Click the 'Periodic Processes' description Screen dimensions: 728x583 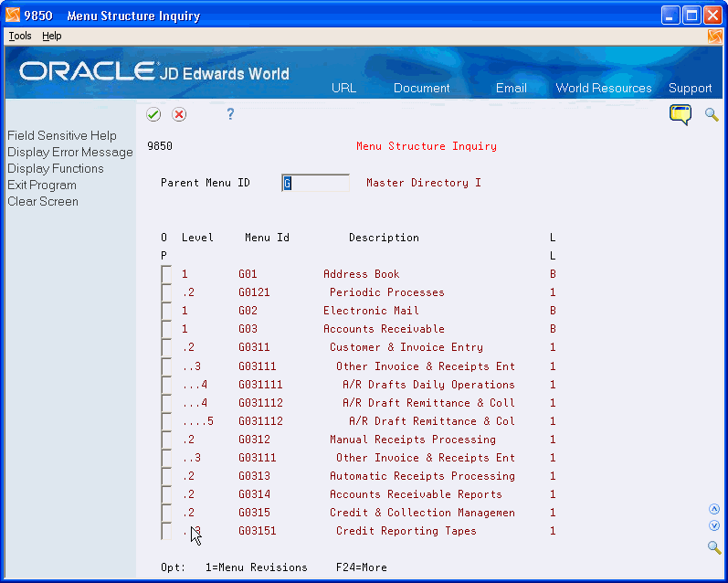[x=386, y=292]
